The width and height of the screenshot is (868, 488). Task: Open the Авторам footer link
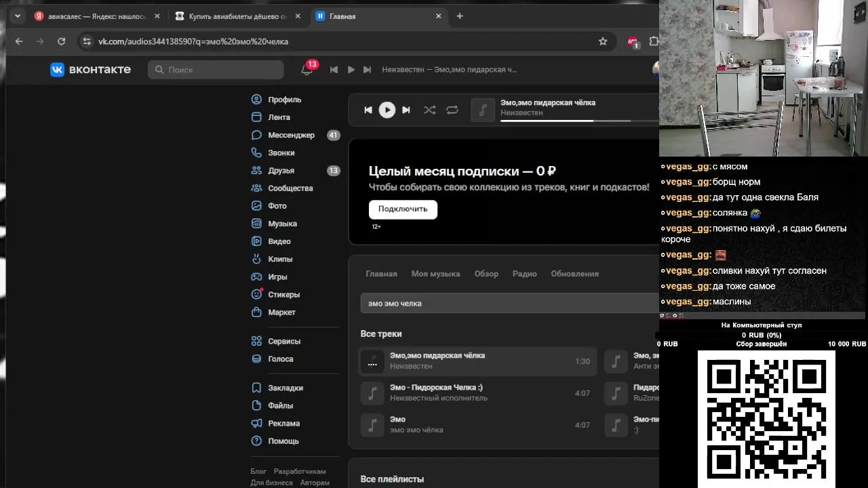click(x=315, y=483)
